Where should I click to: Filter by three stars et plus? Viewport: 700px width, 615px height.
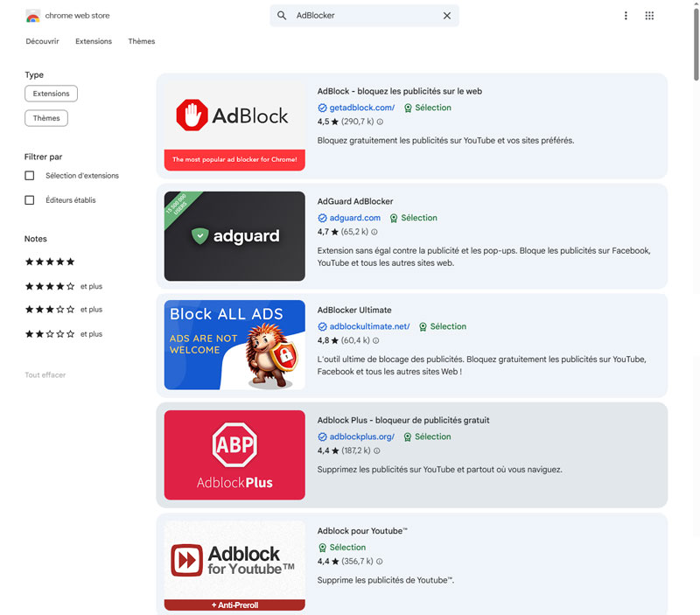(x=64, y=310)
